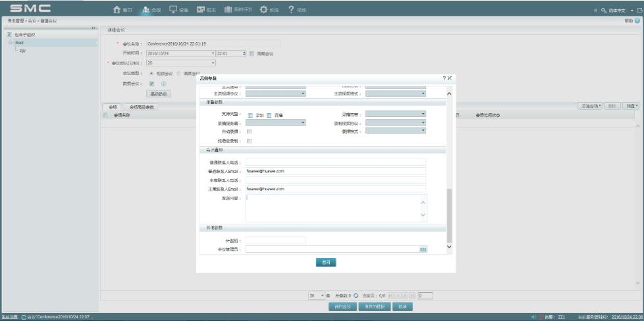
Task: Click the 771 alarm count link in status bar
Action: click(560, 316)
